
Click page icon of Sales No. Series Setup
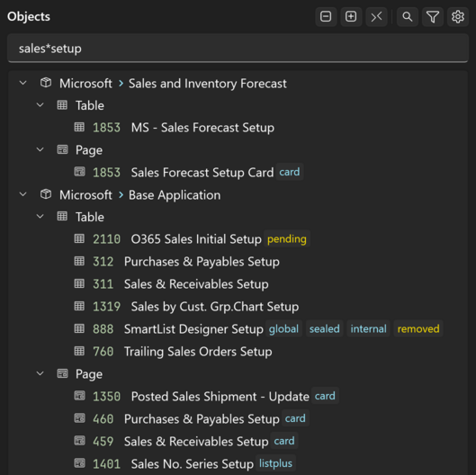tap(79, 463)
